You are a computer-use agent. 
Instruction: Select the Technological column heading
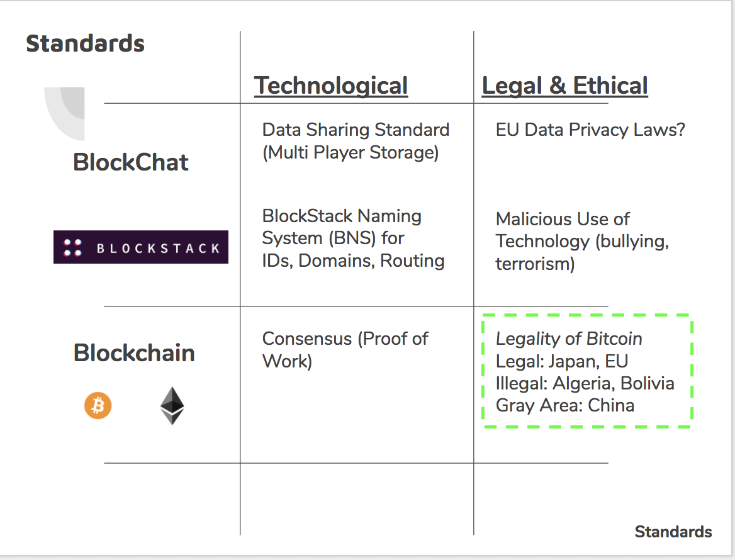point(331,86)
